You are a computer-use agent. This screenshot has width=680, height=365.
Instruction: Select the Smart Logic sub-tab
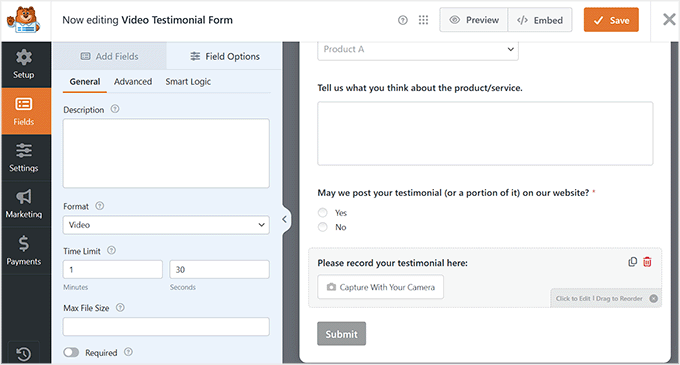(x=188, y=81)
